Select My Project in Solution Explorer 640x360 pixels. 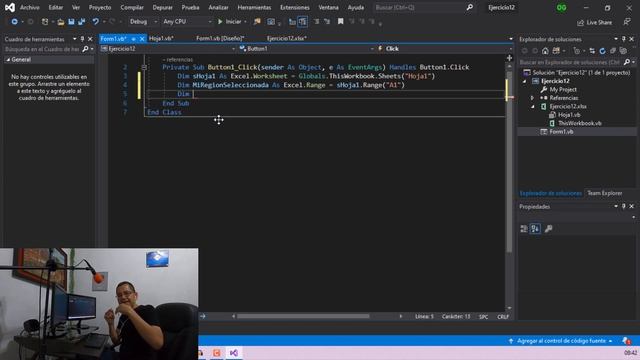[x=563, y=89]
